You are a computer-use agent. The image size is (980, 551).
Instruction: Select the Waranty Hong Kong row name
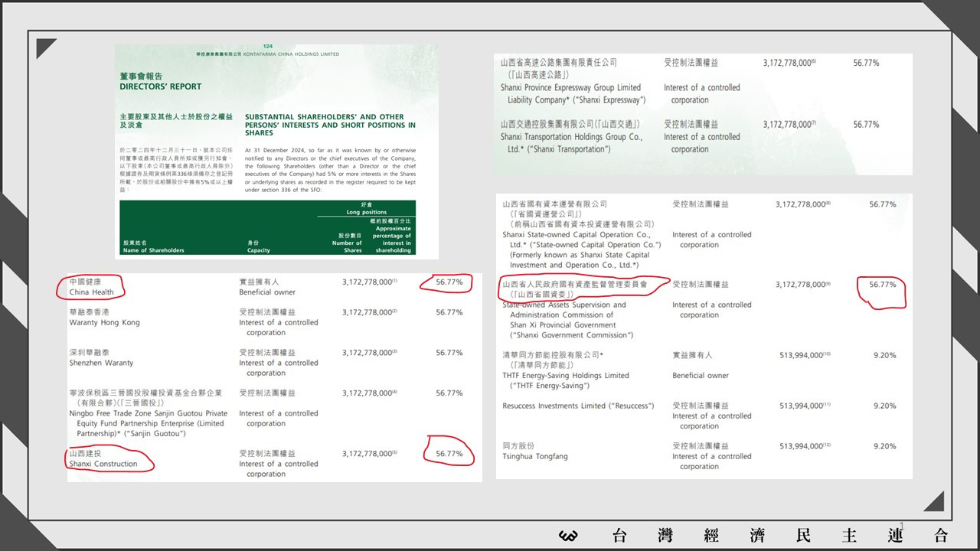[x=104, y=318]
